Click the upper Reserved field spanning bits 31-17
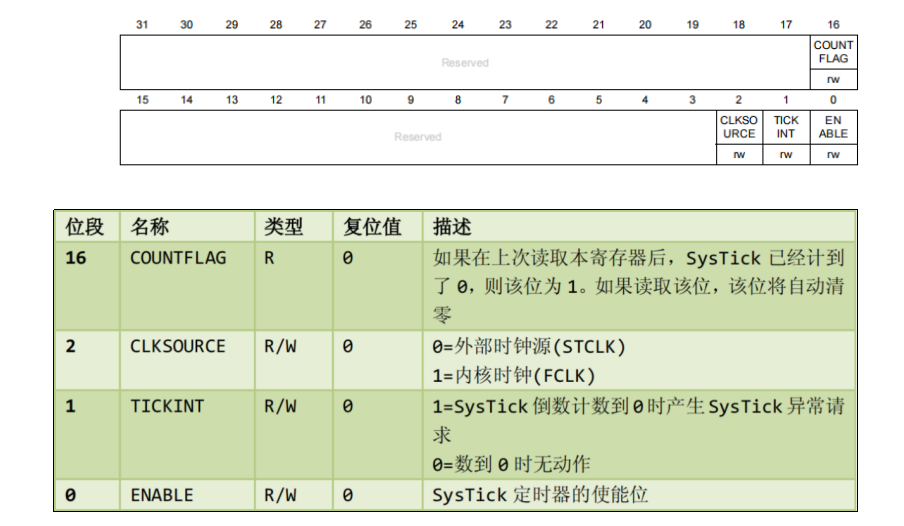 [x=465, y=63]
